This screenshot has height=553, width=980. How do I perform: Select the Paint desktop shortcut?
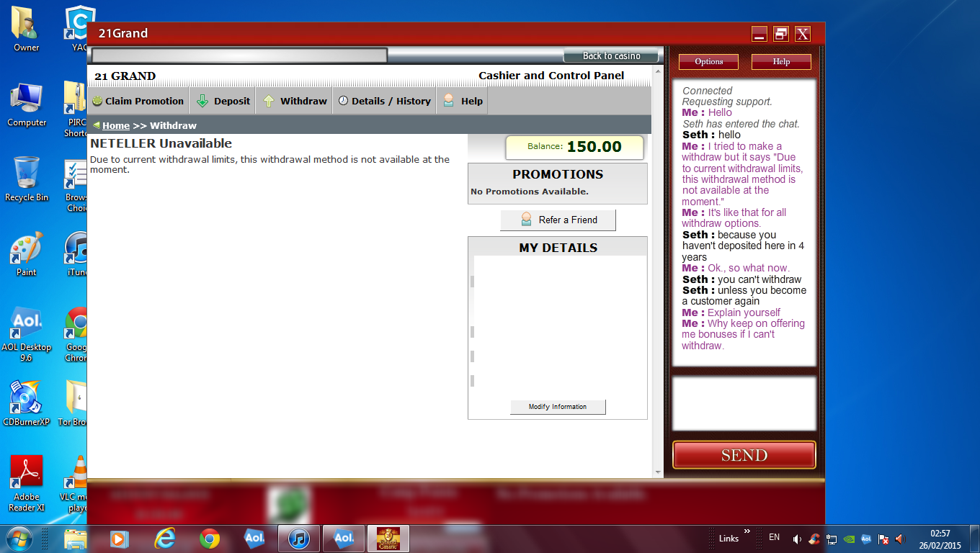27,253
